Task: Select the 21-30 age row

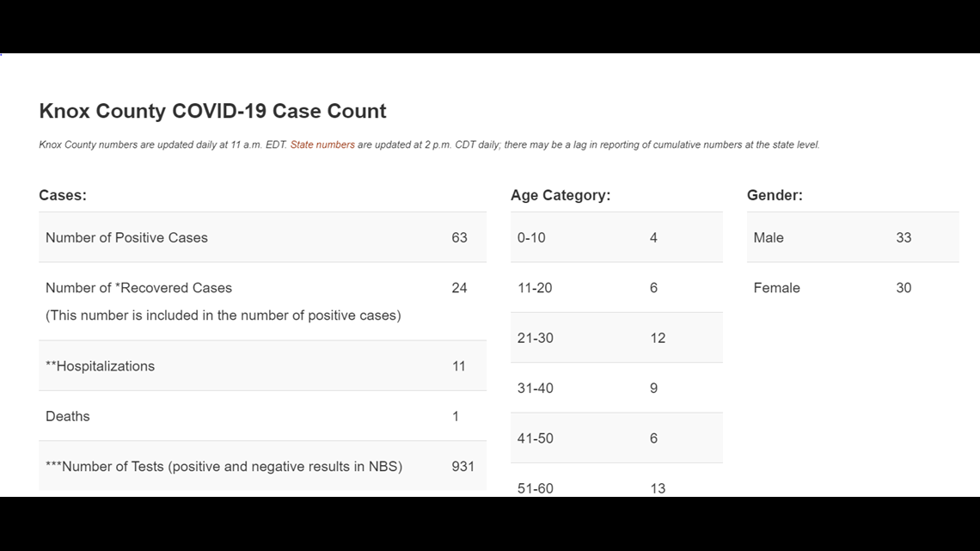Action: pyautogui.click(x=617, y=338)
